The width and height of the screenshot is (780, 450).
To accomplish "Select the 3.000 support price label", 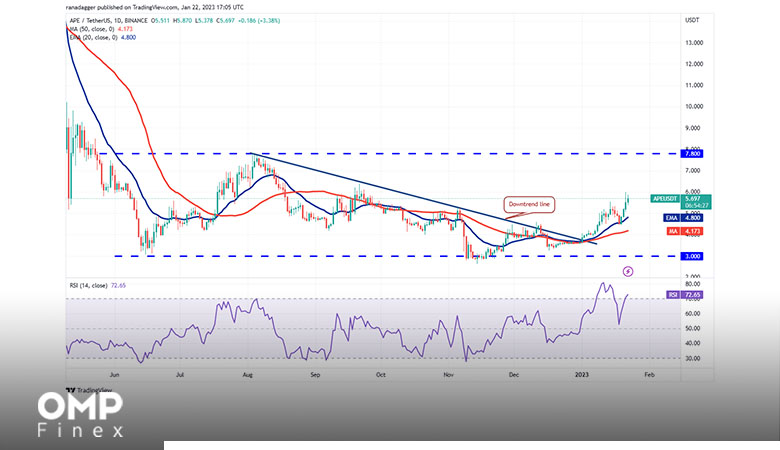I will point(693,256).
